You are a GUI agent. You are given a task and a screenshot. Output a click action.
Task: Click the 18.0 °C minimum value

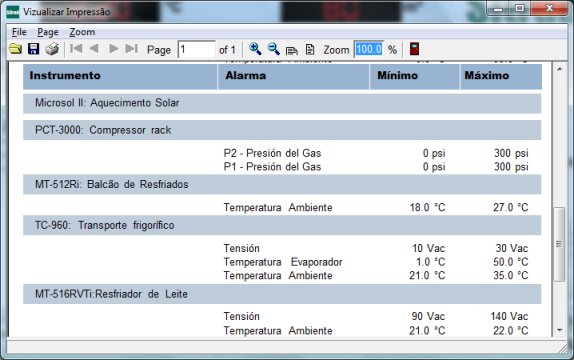point(427,208)
